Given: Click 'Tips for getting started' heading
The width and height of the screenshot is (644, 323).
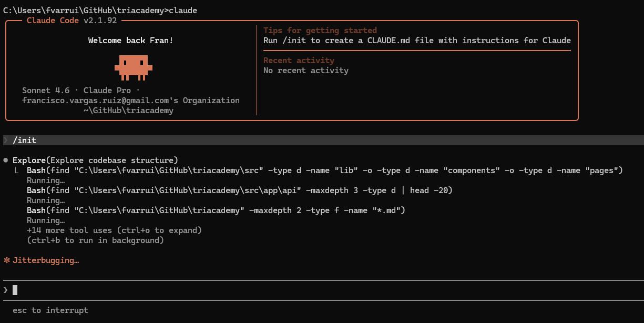Looking at the screenshot, I should [320, 31].
